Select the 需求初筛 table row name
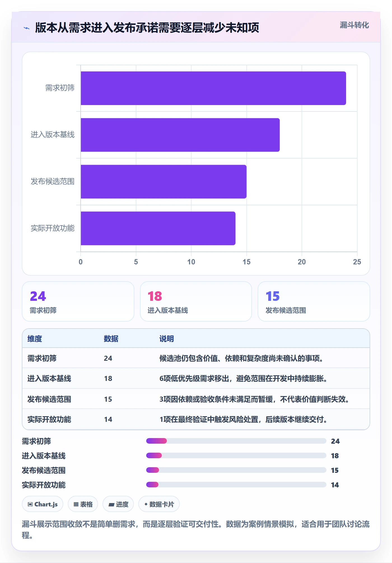 point(42,358)
